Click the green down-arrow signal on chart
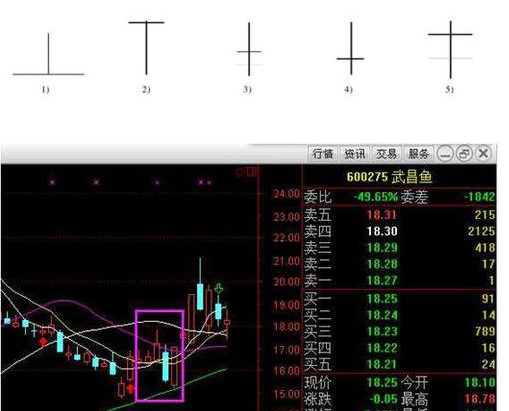The image size is (509, 411). pyautogui.click(x=219, y=289)
